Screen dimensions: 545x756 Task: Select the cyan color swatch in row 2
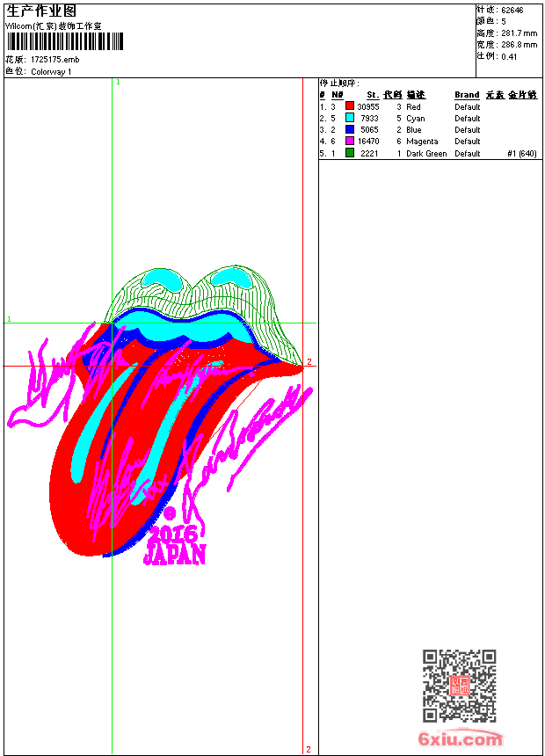point(350,118)
